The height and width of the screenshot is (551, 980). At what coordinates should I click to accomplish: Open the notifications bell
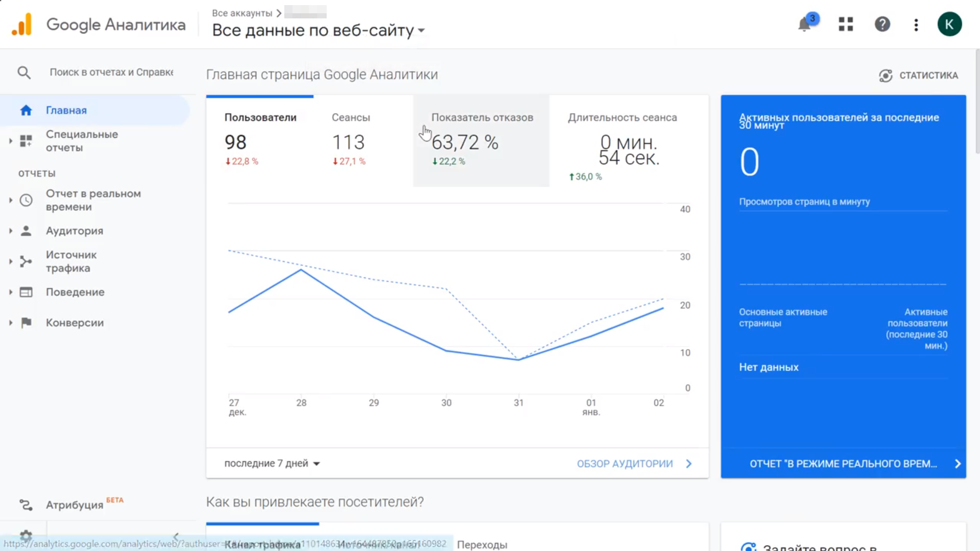(805, 24)
